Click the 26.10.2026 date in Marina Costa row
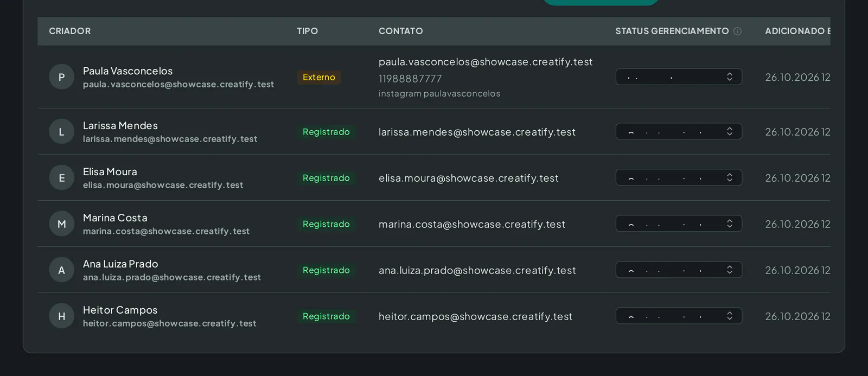 797,224
